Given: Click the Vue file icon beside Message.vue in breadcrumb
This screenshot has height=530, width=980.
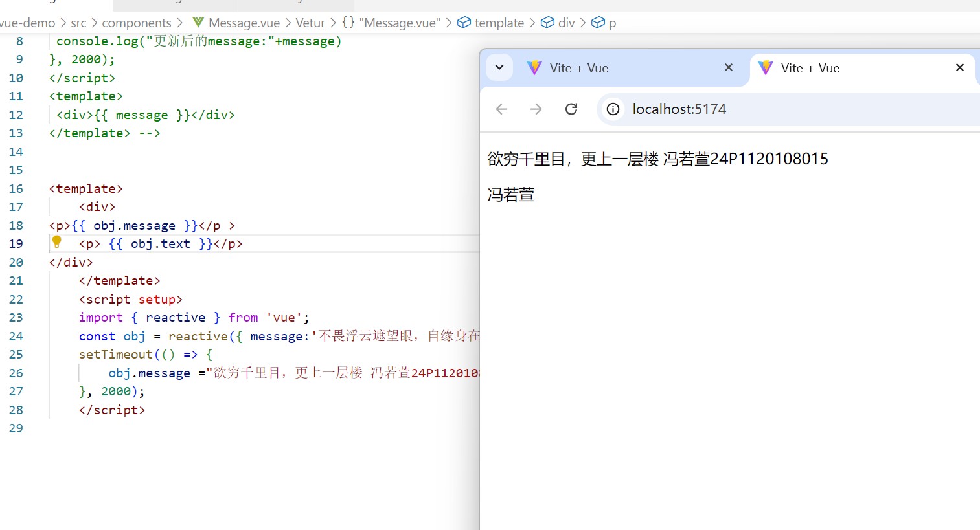Looking at the screenshot, I should (x=198, y=23).
